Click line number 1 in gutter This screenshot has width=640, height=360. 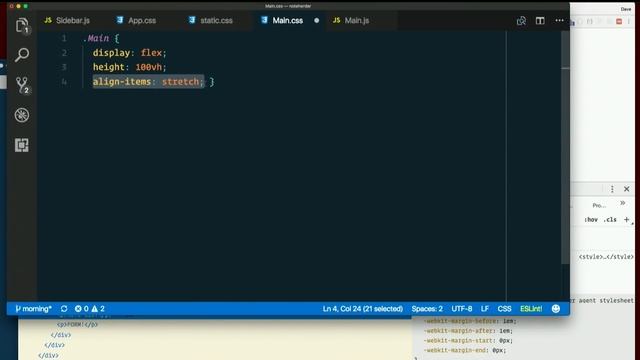pyautogui.click(x=64, y=38)
